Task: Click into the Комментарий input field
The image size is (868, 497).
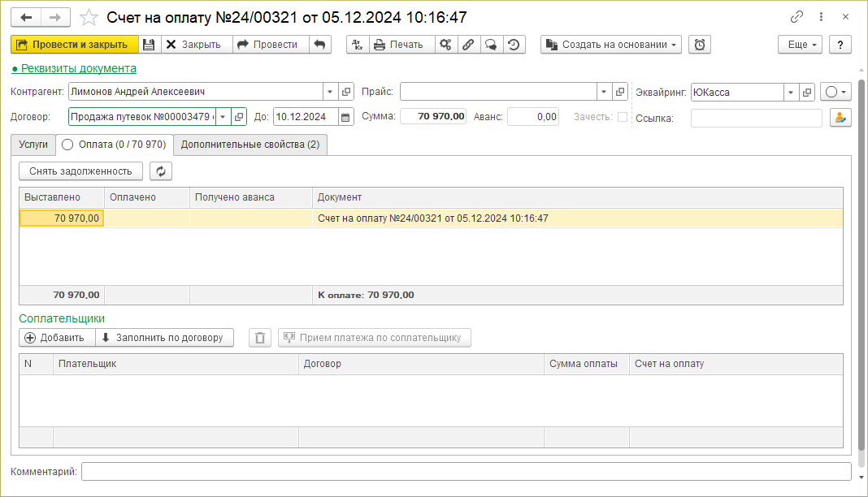Action: pos(466,472)
